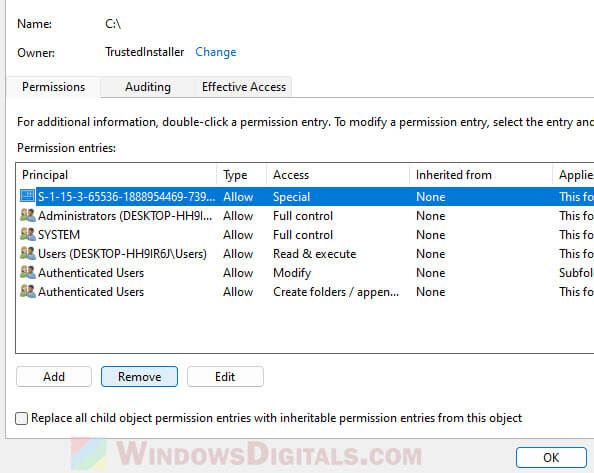
Task: Sort by the Type column header
Action: tap(242, 175)
